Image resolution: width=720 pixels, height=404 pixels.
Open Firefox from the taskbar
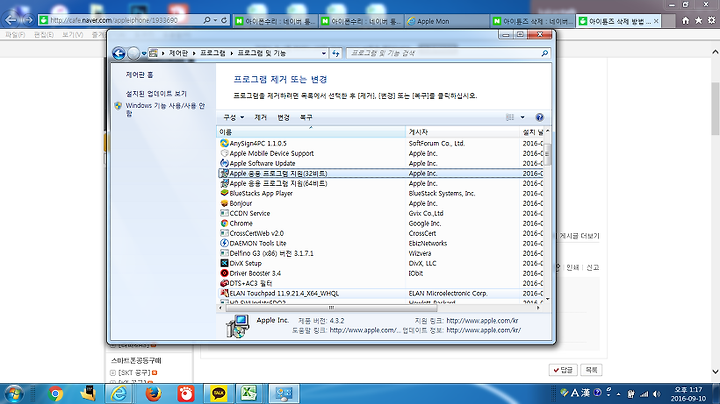153,394
